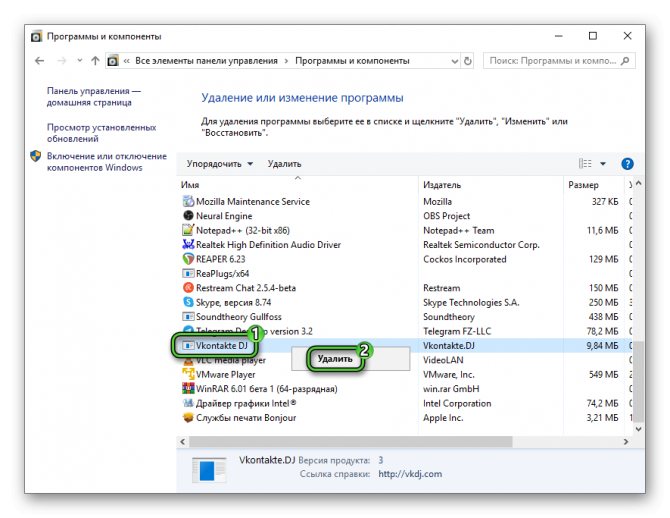Click Все элементы панели управления breadcrumb
The image size is (670, 518).
206,61
